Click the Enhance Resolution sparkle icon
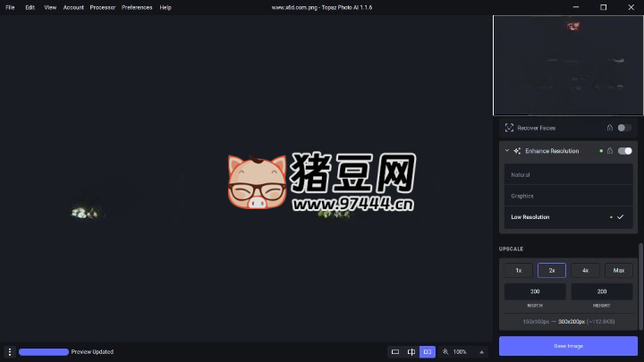 (x=517, y=151)
